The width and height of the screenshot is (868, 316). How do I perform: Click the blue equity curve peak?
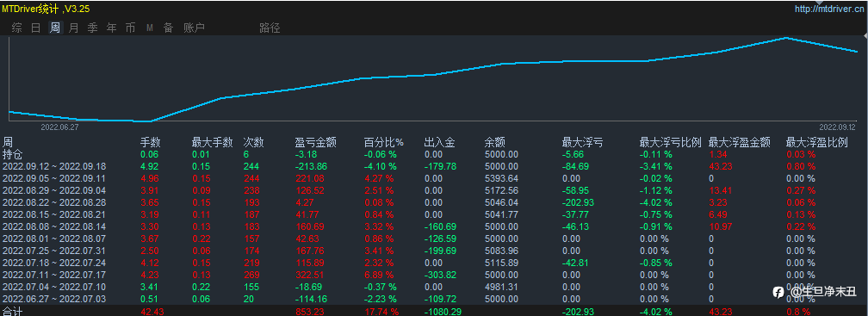point(786,38)
